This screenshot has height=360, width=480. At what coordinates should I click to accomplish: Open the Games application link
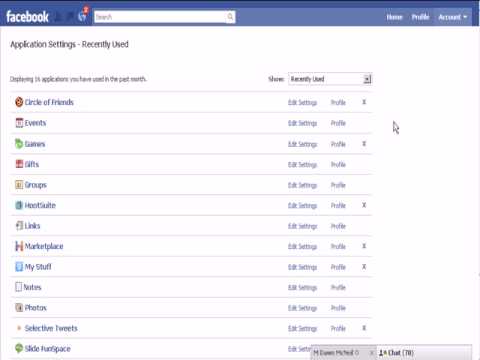point(35,144)
